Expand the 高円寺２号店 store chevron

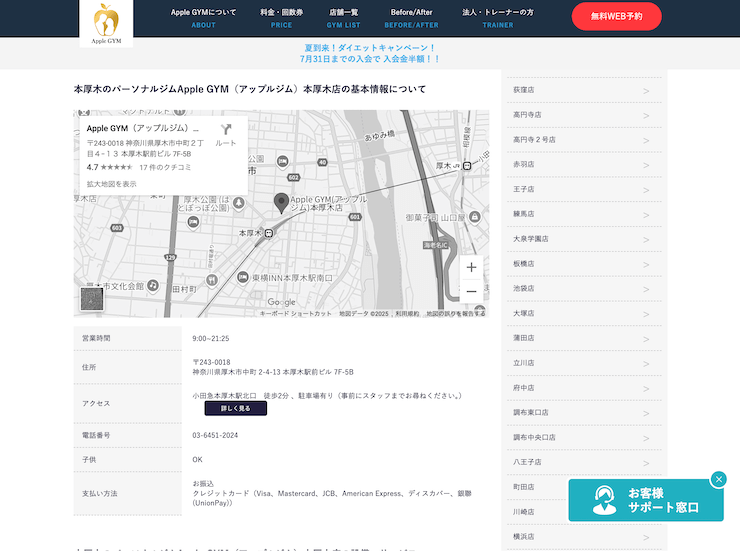[646, 141]
